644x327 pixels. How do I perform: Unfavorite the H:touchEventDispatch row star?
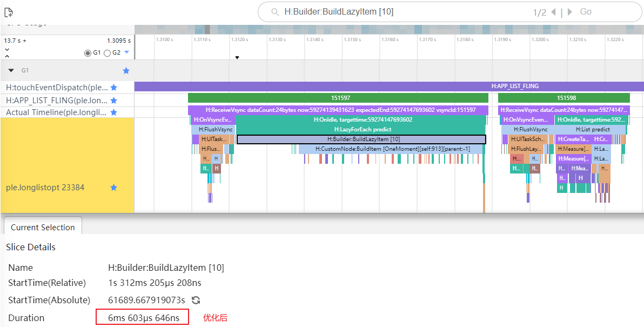[x=113, y=88]
